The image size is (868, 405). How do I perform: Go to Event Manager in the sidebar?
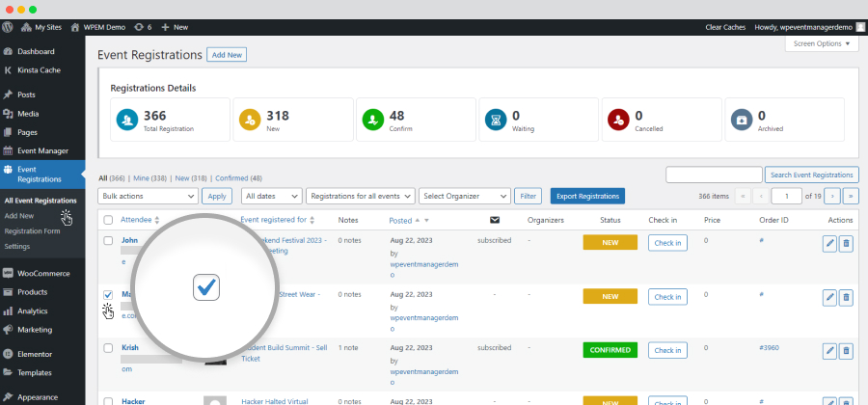(x=42, y=150)
